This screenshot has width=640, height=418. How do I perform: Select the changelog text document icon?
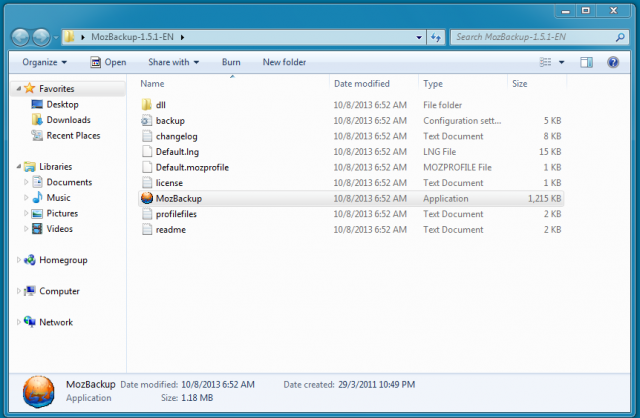click(147, 136)
